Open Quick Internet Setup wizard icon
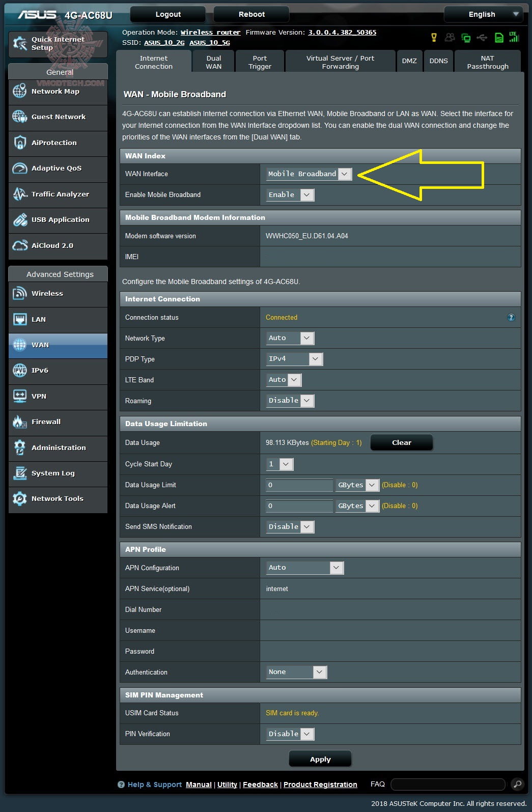This screenshot has width=532, height=812. coord(20,44)
